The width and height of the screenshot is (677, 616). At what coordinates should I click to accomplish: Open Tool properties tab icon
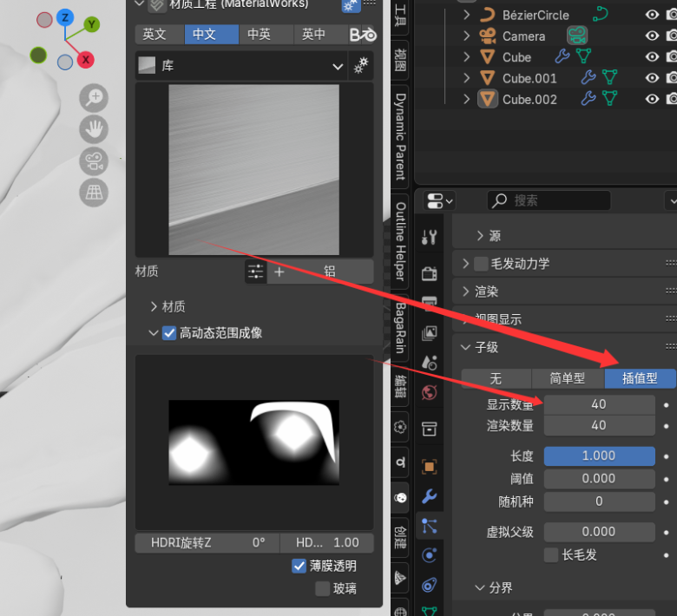[429, 237]
